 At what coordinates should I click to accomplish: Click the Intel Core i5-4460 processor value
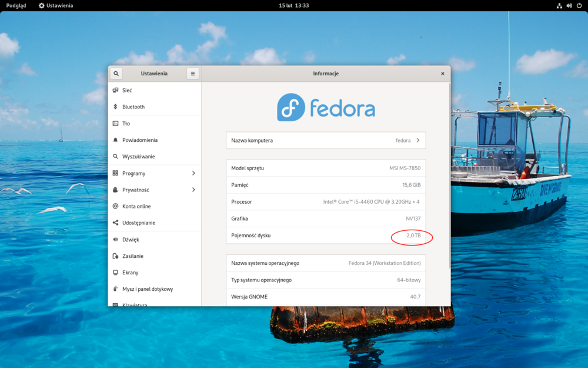tap(371, 201)
